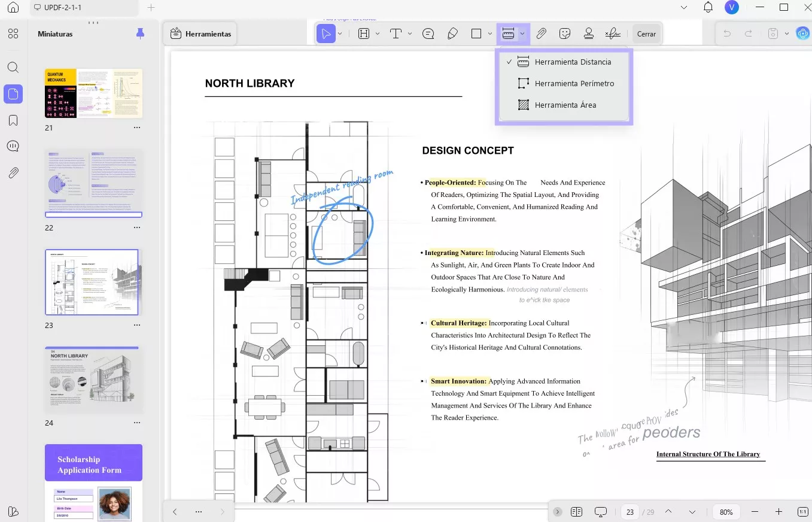
Task: Open the title bar dropdown chevron
Action: tap(685, 8)
